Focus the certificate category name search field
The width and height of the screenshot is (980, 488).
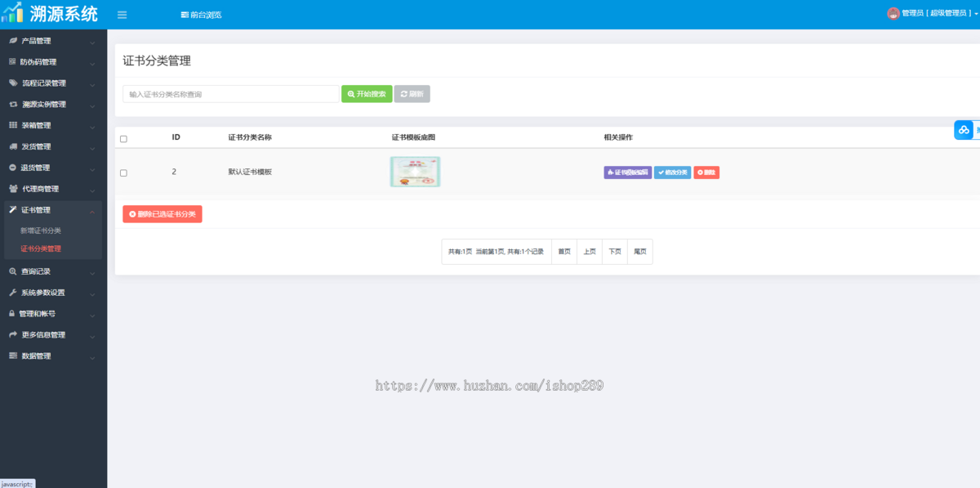coord(230,94)
